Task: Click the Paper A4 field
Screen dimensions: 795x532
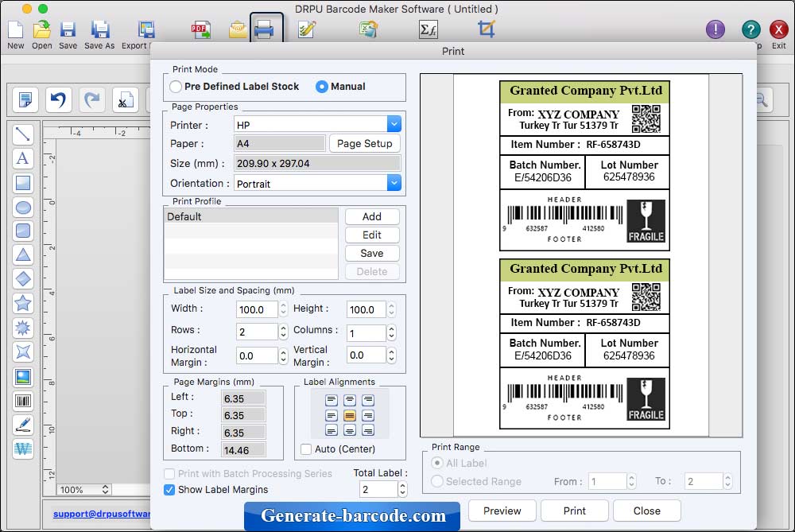Action: tap(279, 143)
